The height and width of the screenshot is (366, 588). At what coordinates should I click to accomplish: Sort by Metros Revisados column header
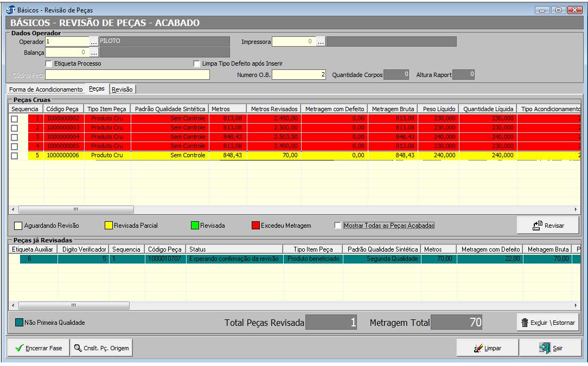274,109
